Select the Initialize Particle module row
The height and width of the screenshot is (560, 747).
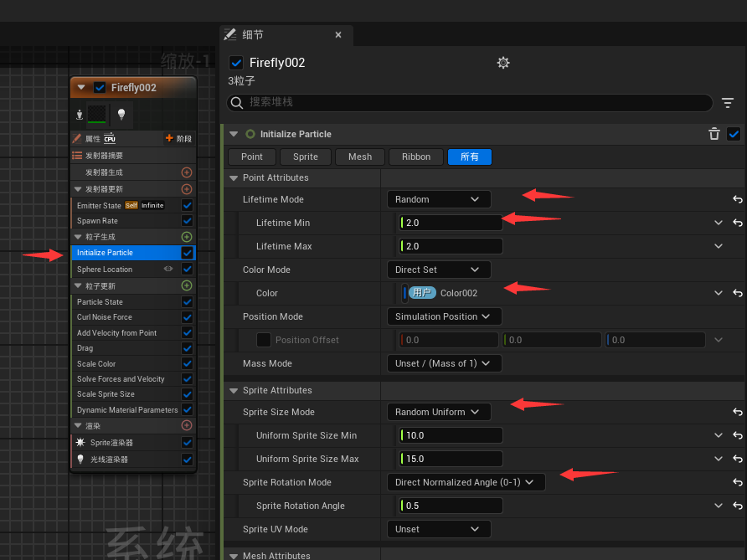(133, 253)
